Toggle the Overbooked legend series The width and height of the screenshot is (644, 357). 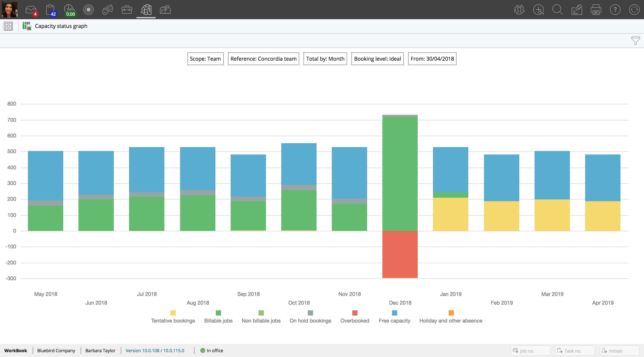coord(354,317)
